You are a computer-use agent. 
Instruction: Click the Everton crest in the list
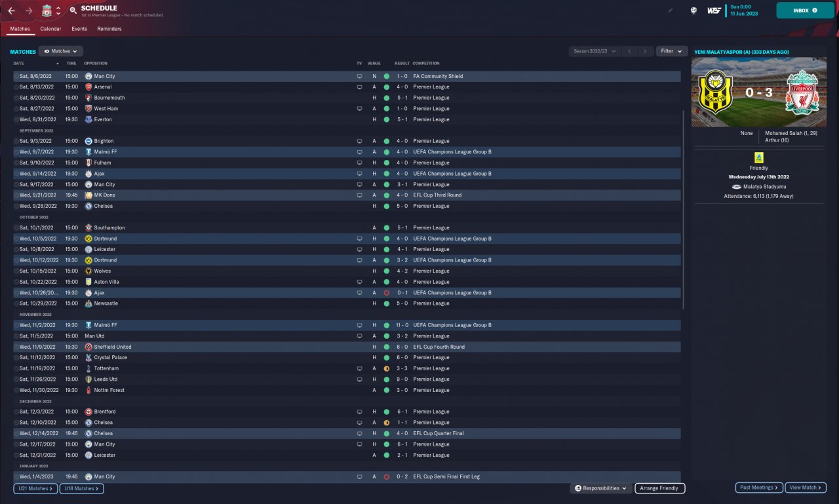(88, 119)
